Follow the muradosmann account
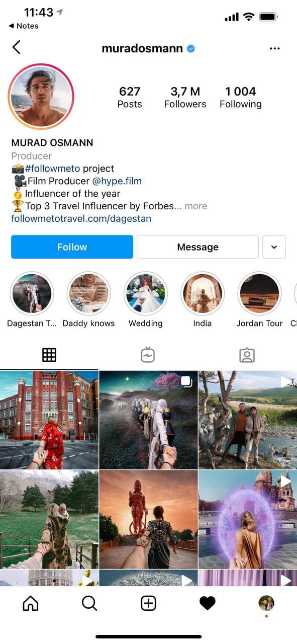This screenshot has height=644, width=297. click(72, 247)
